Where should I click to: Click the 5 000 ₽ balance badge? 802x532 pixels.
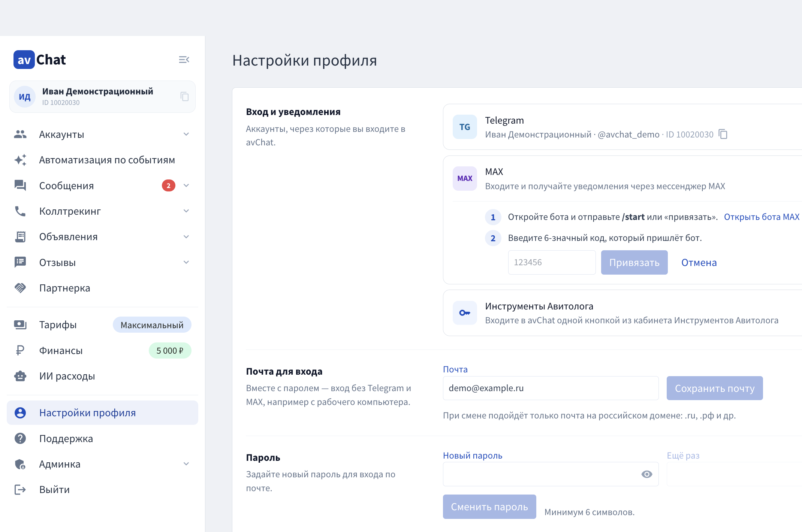[170, 350]
